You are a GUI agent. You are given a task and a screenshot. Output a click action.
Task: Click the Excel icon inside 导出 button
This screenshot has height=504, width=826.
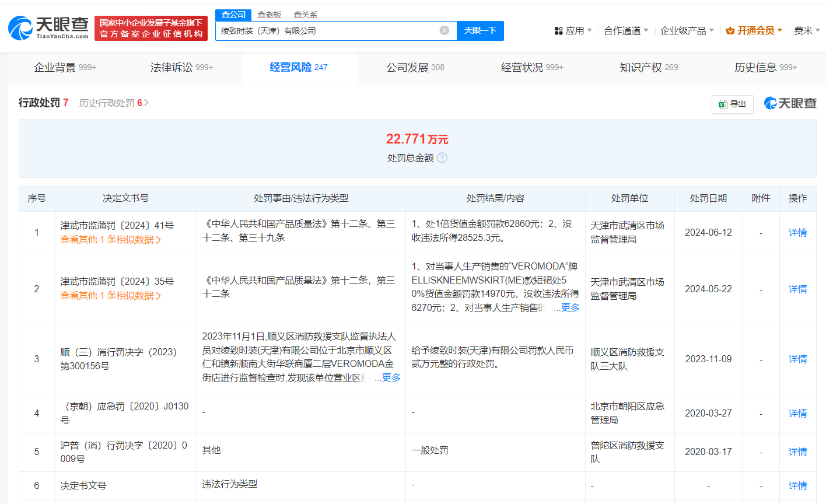[x=722, y=104]
